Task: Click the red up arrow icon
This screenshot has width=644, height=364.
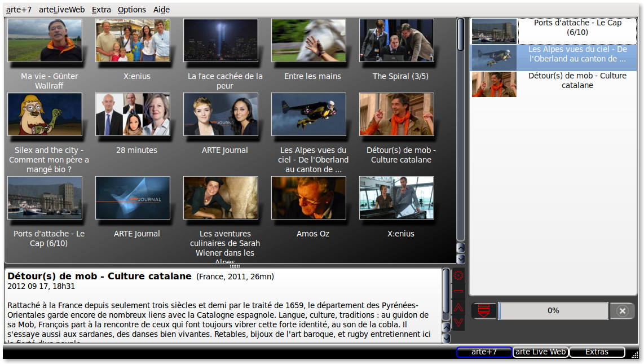Action: coord(458,308)
